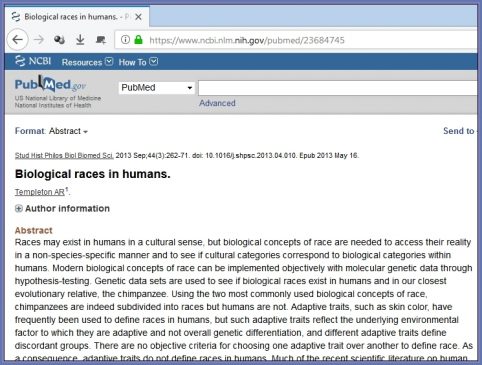Open the Resources dropdown menu
This screenshot has height=365, width=482.
(x=87, y=62)
